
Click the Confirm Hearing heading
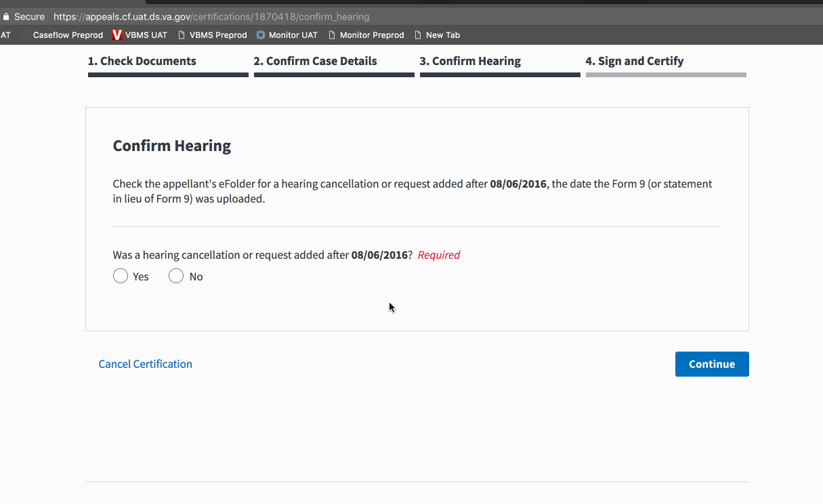pos(172,146)
